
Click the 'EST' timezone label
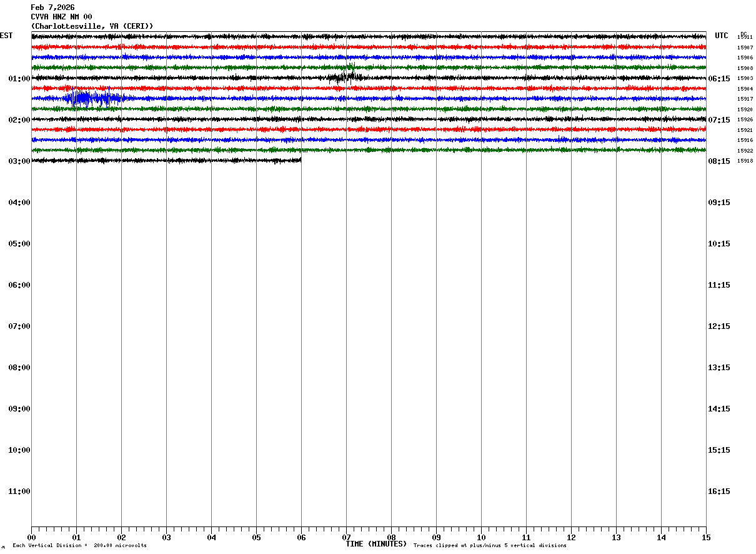point(6,36)
